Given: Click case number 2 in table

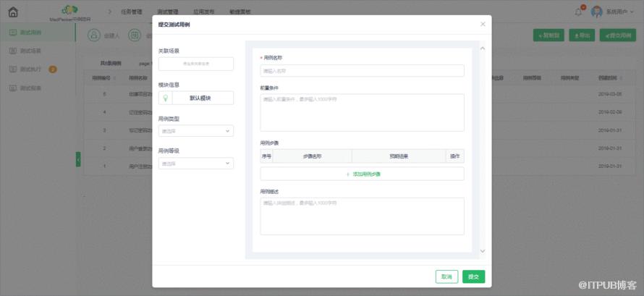Looking at the screenshot, I should (105, 148).
